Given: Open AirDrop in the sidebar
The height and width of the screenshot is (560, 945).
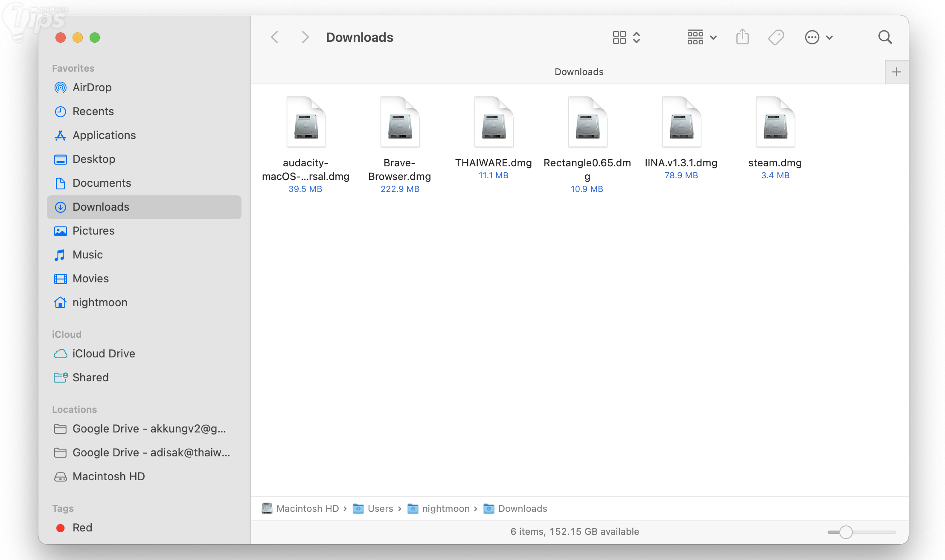Looking at the screenshot, I should [92, 87].
